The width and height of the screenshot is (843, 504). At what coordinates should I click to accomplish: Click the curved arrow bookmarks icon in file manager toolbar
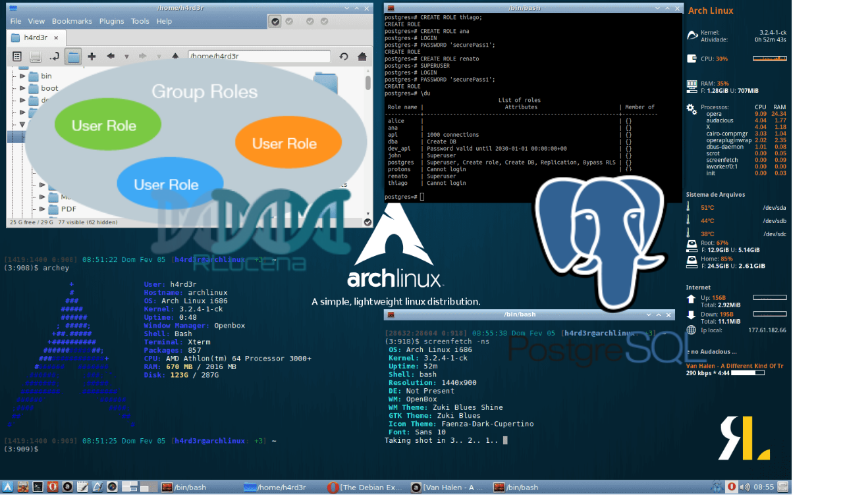[x=55, y=57]
